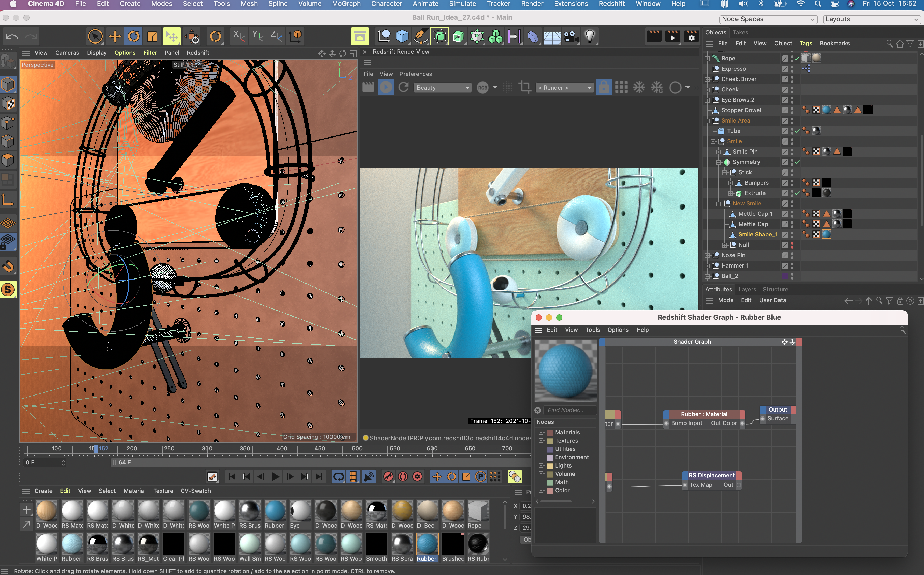Add a Light object from toolbar
The height and width of the screenshot is (575, 924).
(x=589, y=37)
